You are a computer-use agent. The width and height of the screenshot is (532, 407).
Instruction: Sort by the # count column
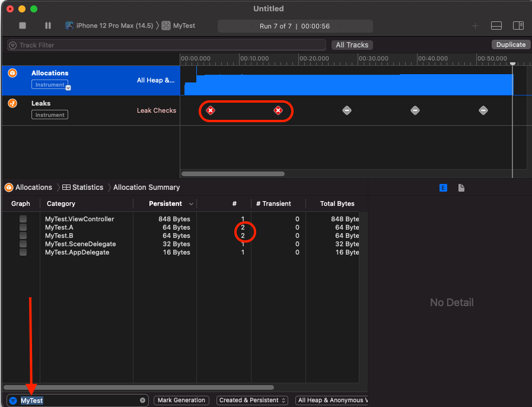(x=234, y=203)
